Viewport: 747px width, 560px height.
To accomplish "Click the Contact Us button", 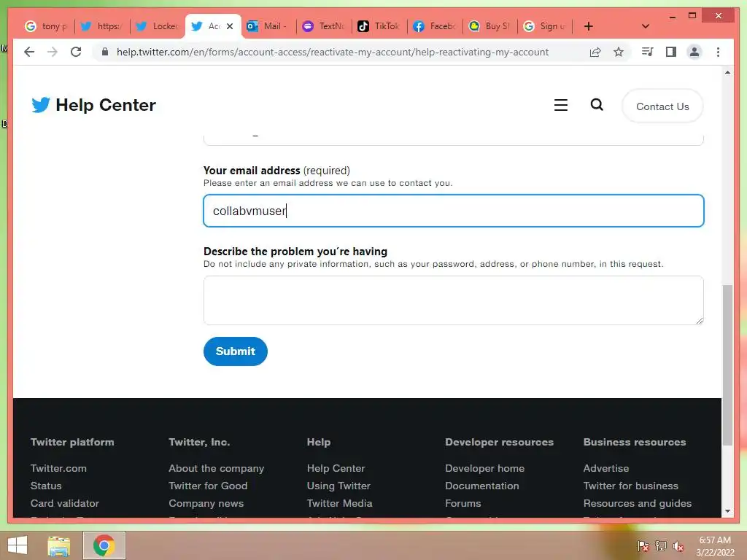I will [662, 106].
